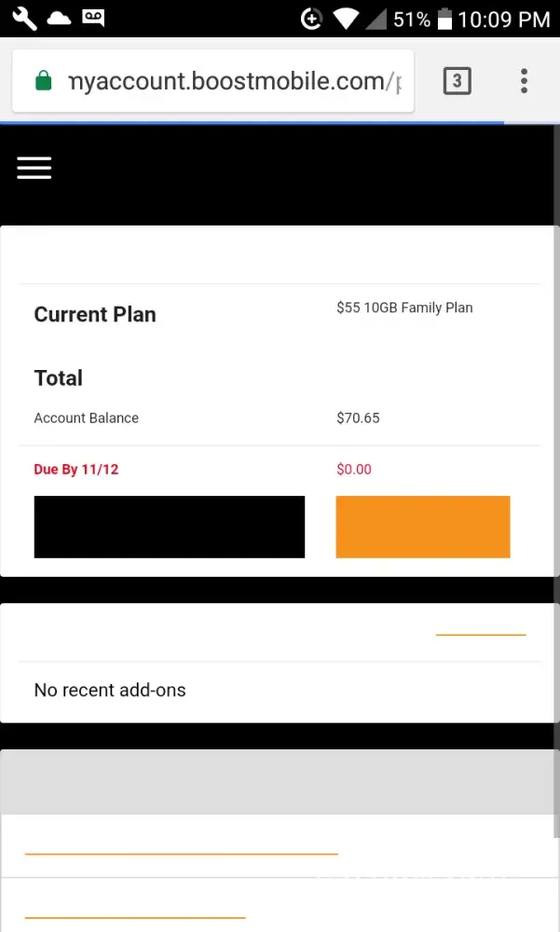The width and height of the screenshot is (560, 932).
Task: Open the browser three-dot overflow menu
Action: [524, 81]
